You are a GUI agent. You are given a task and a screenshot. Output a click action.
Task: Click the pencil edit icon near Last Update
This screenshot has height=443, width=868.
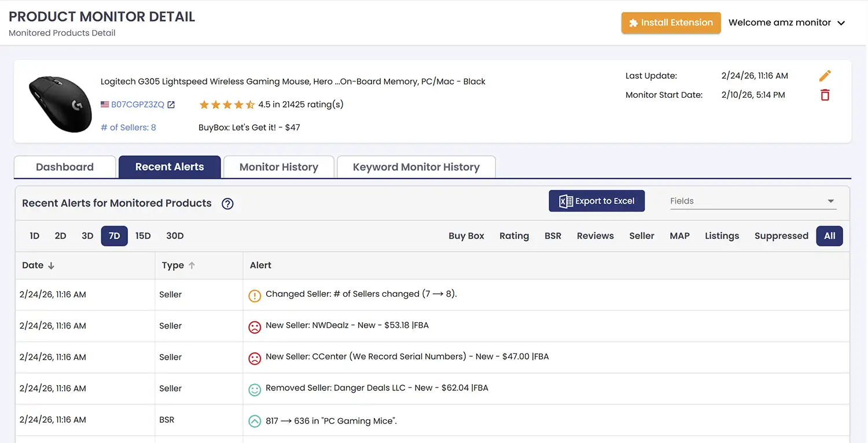point(825,75)
